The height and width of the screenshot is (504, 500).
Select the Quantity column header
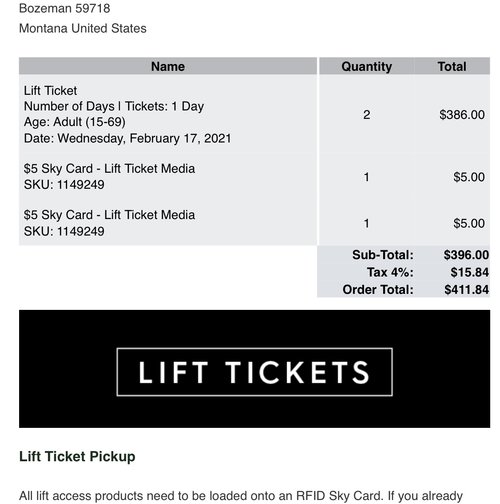tap(366, 66)
